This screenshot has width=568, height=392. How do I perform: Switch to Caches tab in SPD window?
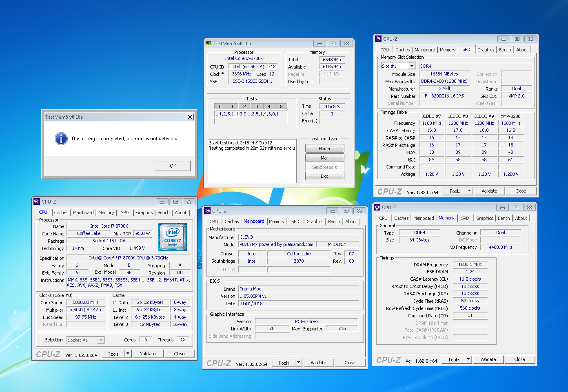click(x=402, y=50)
